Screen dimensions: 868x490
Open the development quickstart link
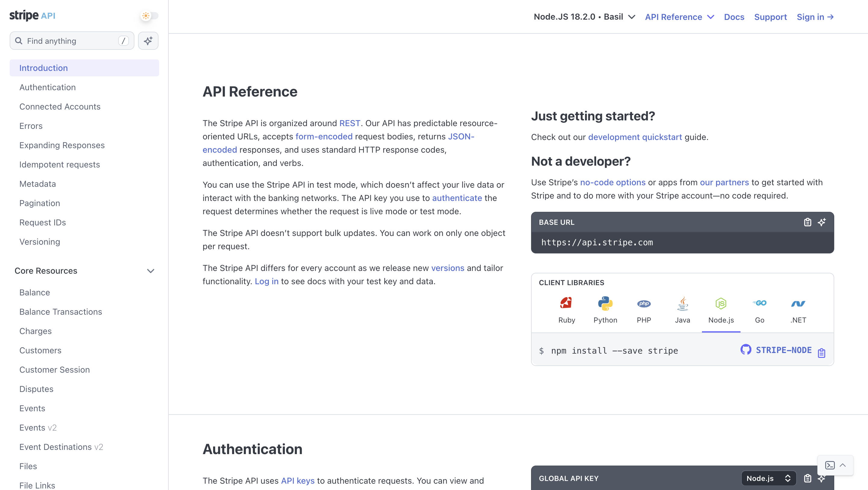pos(635,137)
